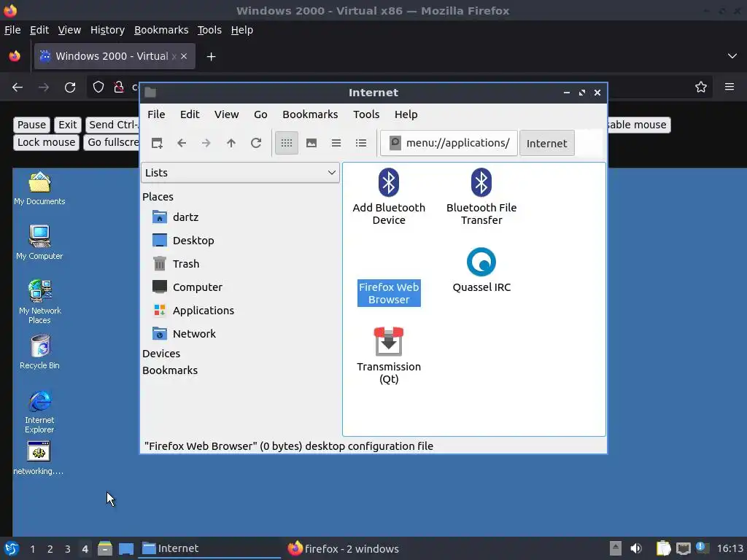Switch to detailed list view mode
747x560 pixels.
[x=361, y=143]
